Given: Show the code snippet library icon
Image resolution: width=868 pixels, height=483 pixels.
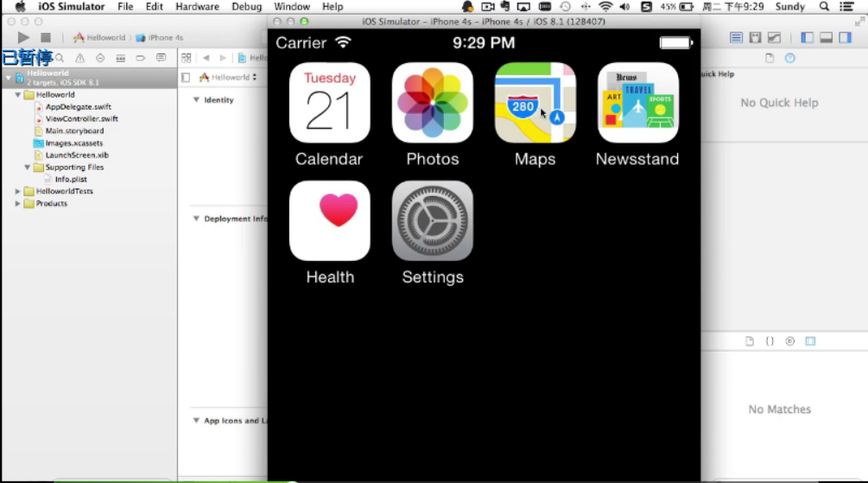Looking at the screenshot, I should click(x=770, y=341).
